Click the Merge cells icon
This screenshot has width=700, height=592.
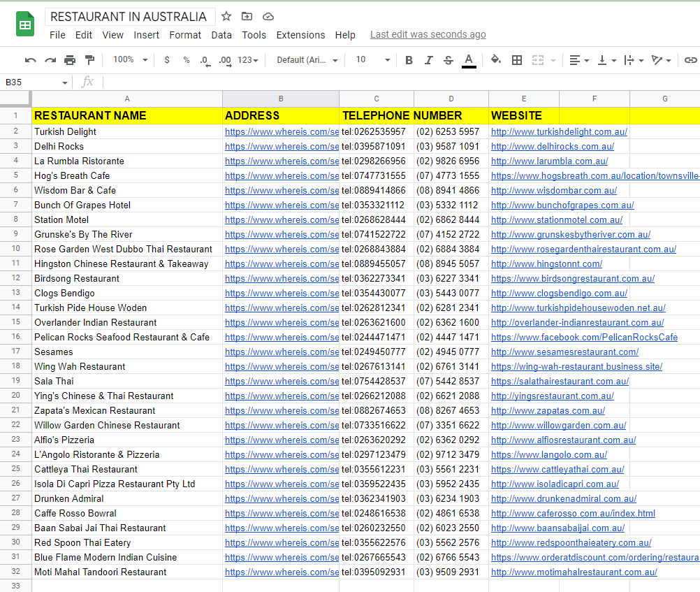537,60
